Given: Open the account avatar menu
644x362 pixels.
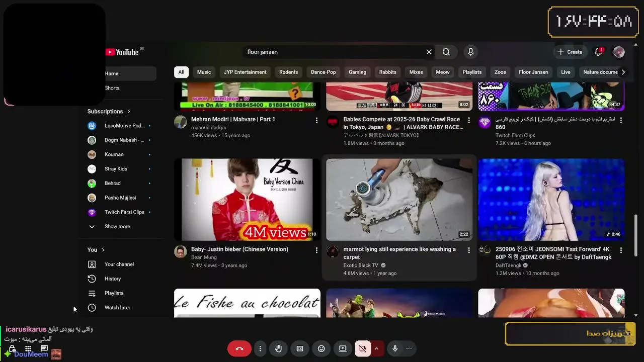Looking at the screenshot, I should (x=619, y=52).
